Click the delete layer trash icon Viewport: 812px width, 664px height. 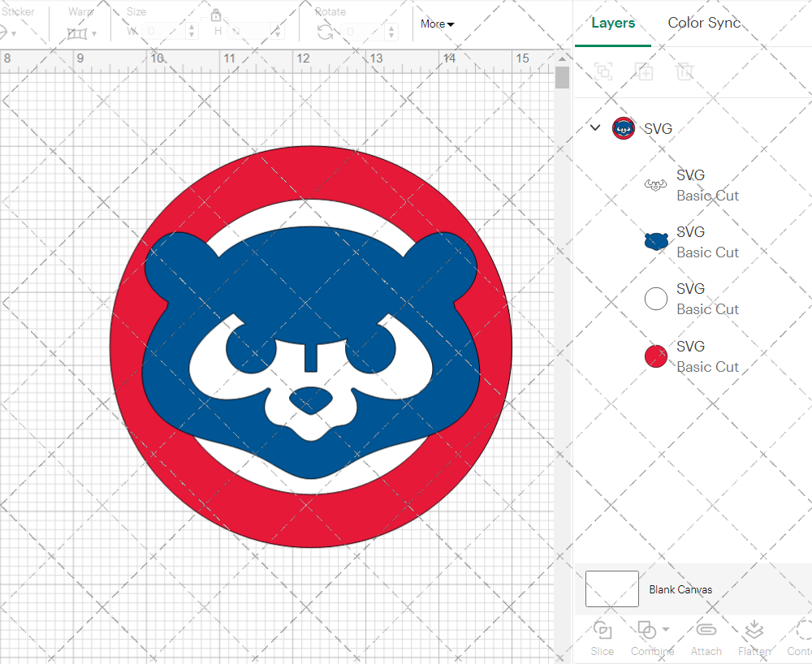pos(685,71)
